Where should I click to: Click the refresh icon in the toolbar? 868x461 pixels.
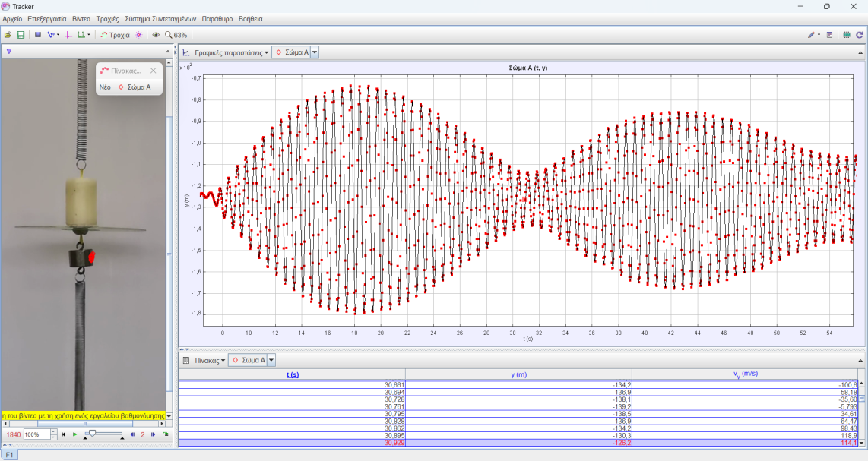(x=860, y=35)
